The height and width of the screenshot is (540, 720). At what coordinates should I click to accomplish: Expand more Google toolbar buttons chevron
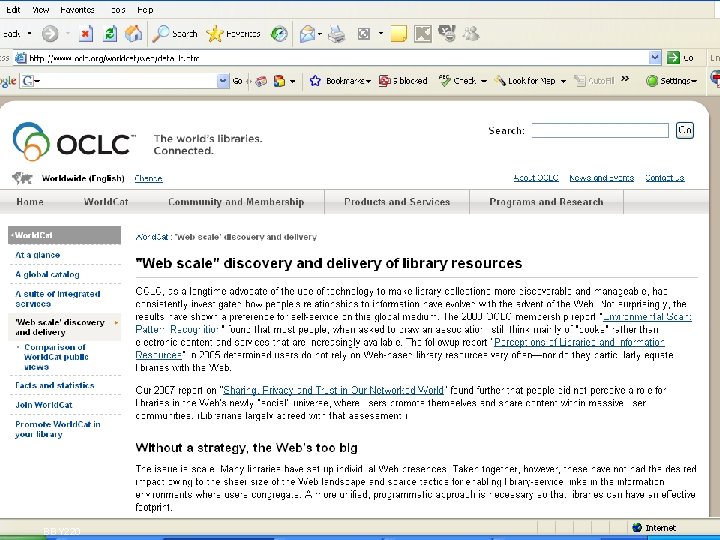pyautogui.click(x=625, y=79)
